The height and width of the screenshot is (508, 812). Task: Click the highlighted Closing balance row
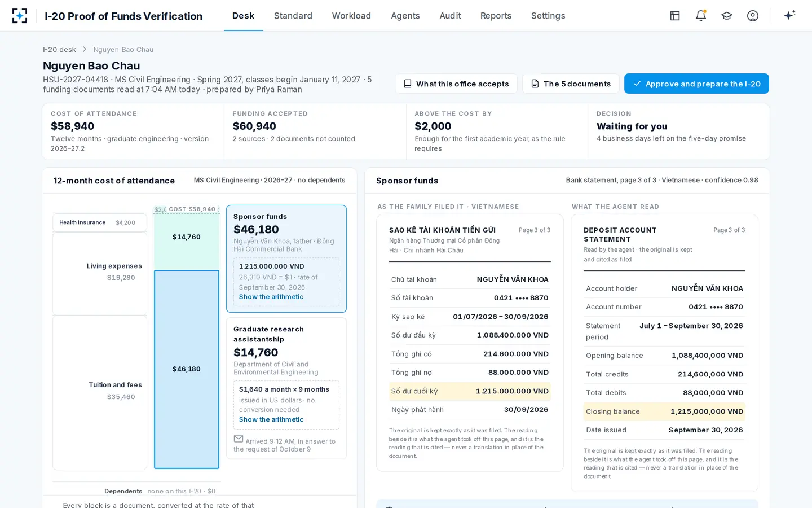click(664, 411)
